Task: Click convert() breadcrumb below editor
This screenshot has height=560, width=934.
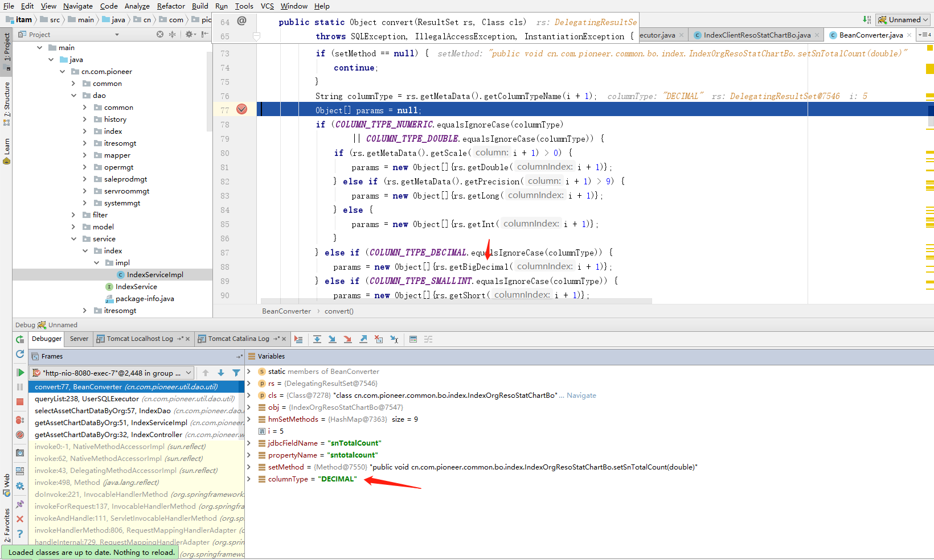Action: [x=339, y=311]
